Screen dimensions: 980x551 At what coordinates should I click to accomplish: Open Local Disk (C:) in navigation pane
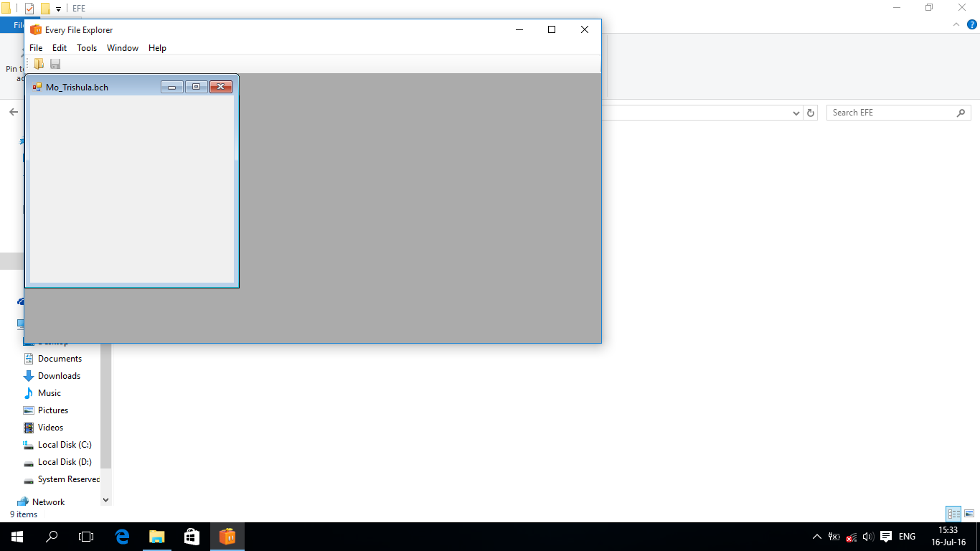[x=65, y=445]
